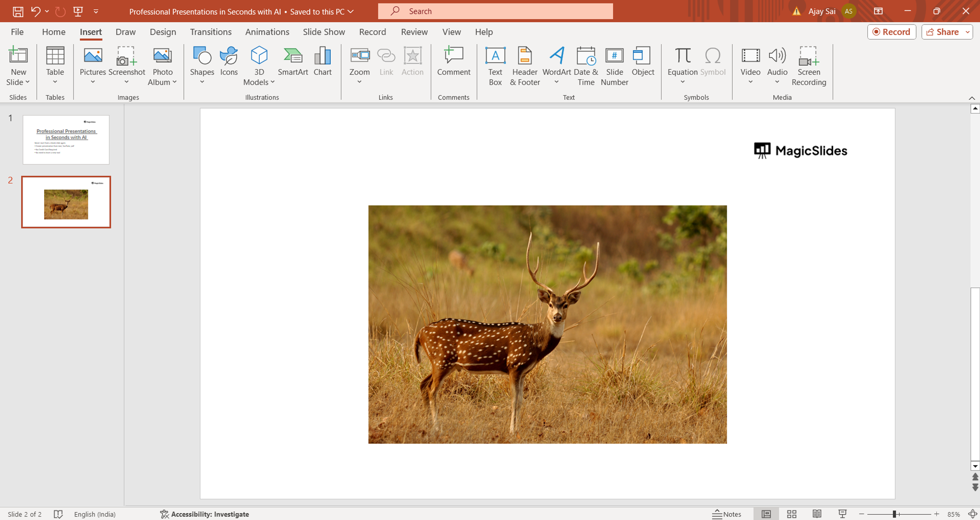The image size is (980, 520).
Task: Switch to the Home tab
Action: coord(53,32)
